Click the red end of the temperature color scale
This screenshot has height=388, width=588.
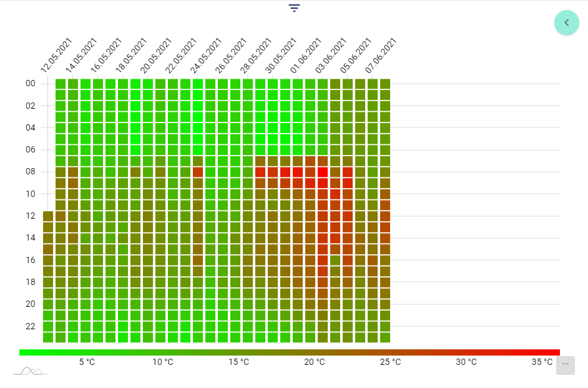pos(554,352)
